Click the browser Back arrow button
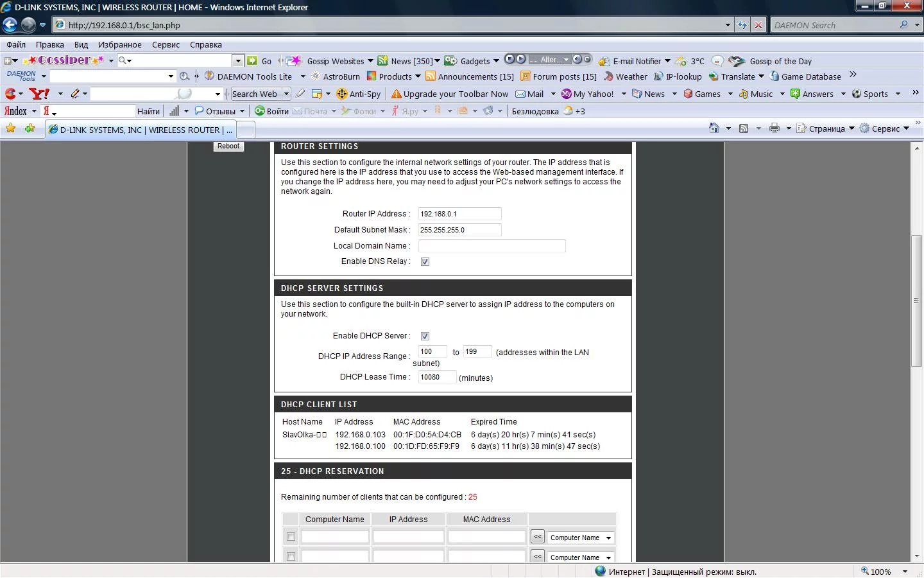Image resolution: width=924 pixels, height=578 pixels. (10, 25)
